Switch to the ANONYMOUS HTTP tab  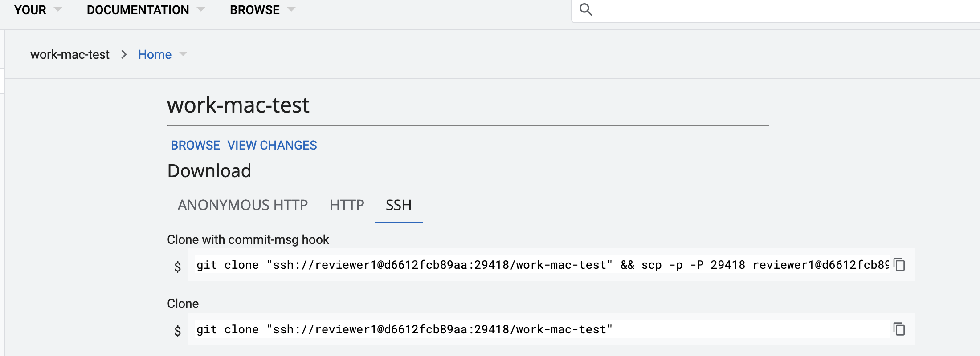pyautogui.click(x=243, y=205)
